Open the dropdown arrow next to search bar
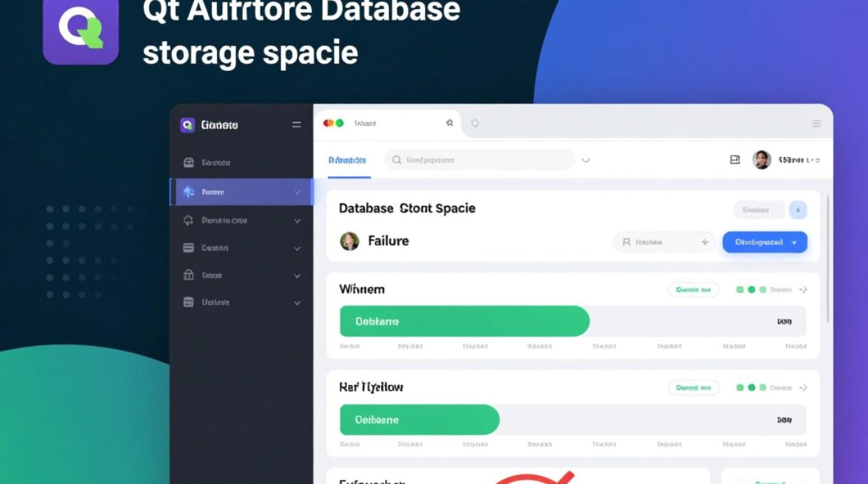The image size is (868, 484). click(586, 160)
